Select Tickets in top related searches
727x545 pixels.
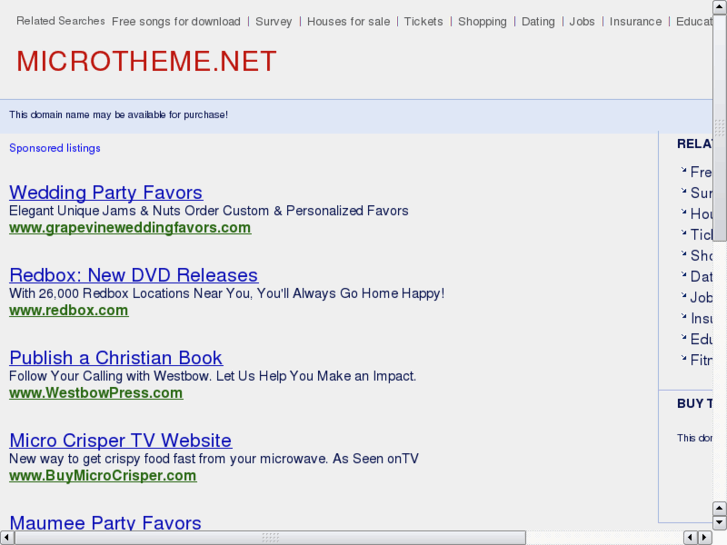[423, 21]
